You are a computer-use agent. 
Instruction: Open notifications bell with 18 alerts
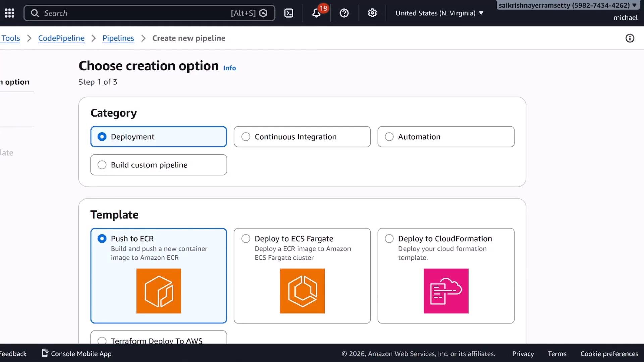coord(317,13)
